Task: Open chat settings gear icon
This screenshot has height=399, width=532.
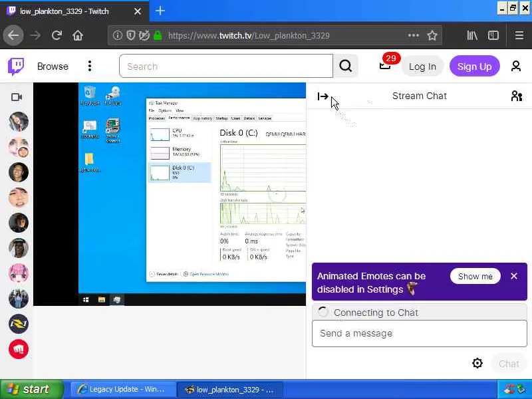Action: 477,363
